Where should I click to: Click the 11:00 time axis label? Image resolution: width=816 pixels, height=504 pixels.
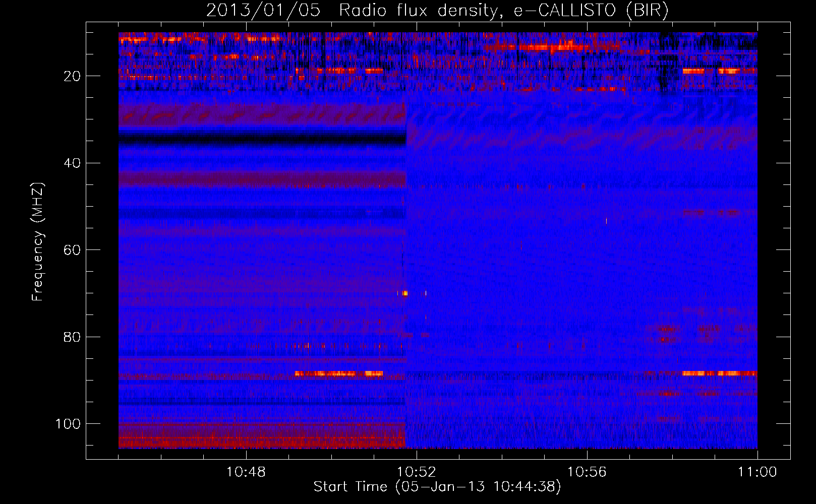pos(757,472)
